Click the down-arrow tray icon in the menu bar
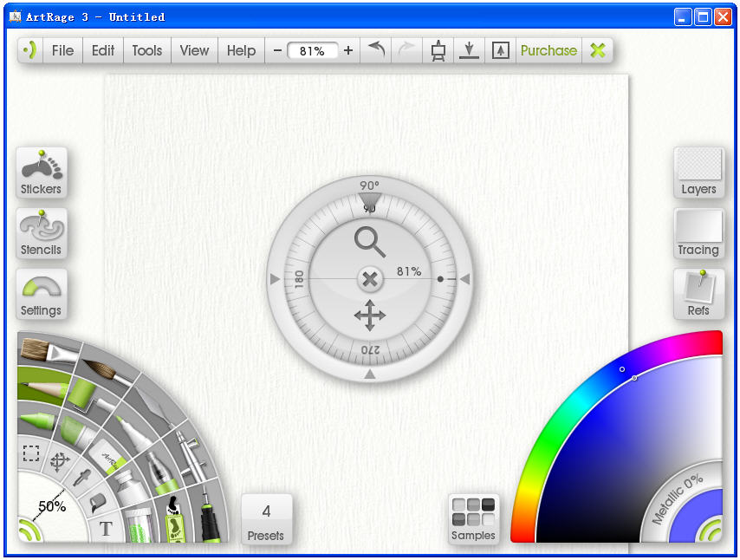 469,50
